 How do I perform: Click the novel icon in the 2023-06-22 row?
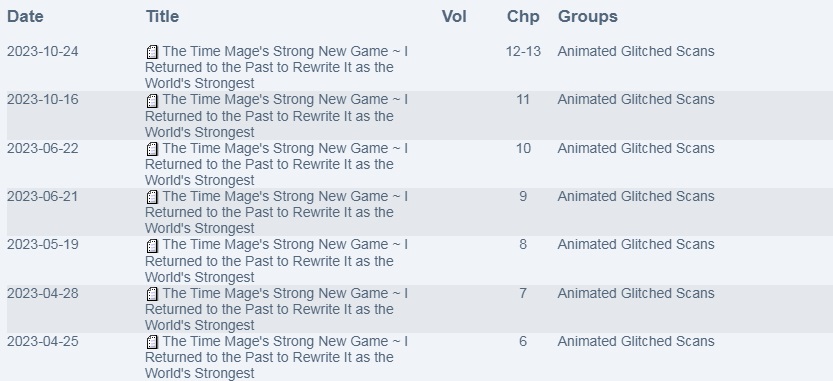click(x=152, y=149)
